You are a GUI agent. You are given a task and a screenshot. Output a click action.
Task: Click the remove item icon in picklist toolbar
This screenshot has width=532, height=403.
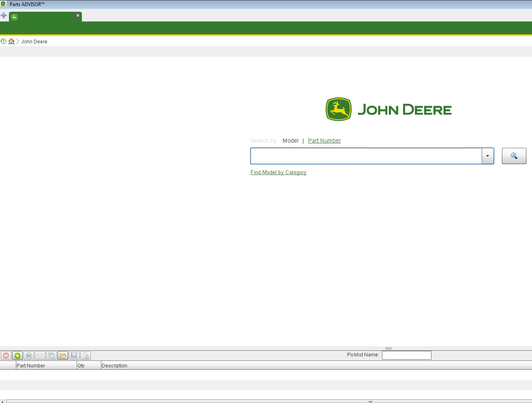point(6,355)
